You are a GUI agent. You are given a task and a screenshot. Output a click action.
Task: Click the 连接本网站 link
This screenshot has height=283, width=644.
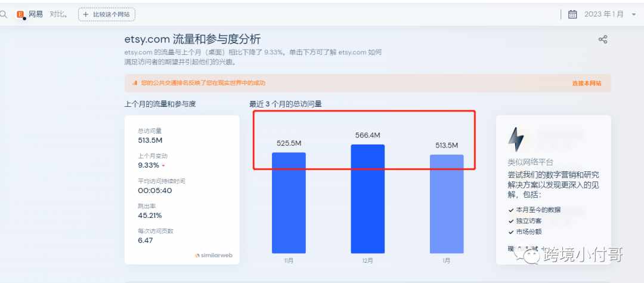tap(587, 83)
